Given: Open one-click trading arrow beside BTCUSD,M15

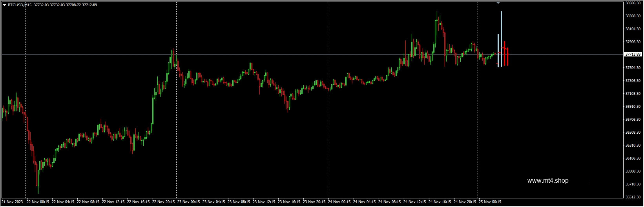Looking at the screenshot, I should (x=4, y=5).
